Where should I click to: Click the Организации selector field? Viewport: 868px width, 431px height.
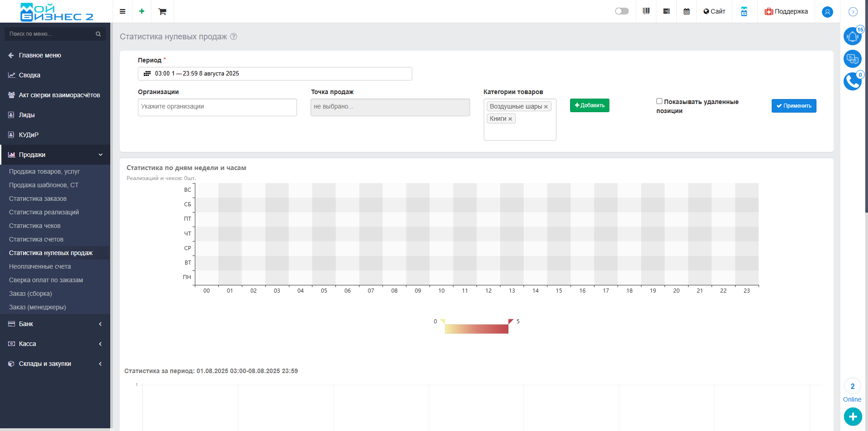pyautogui.click(x=217, y=107)
